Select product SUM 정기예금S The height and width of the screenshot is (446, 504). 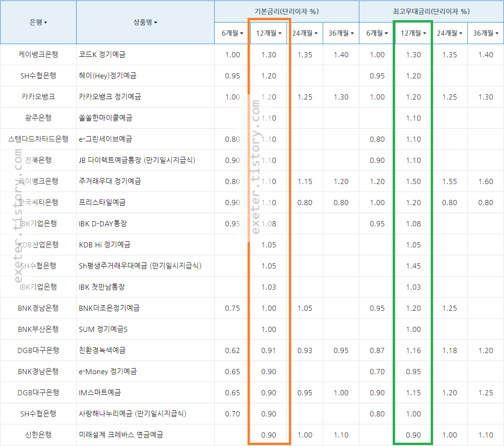103,329
